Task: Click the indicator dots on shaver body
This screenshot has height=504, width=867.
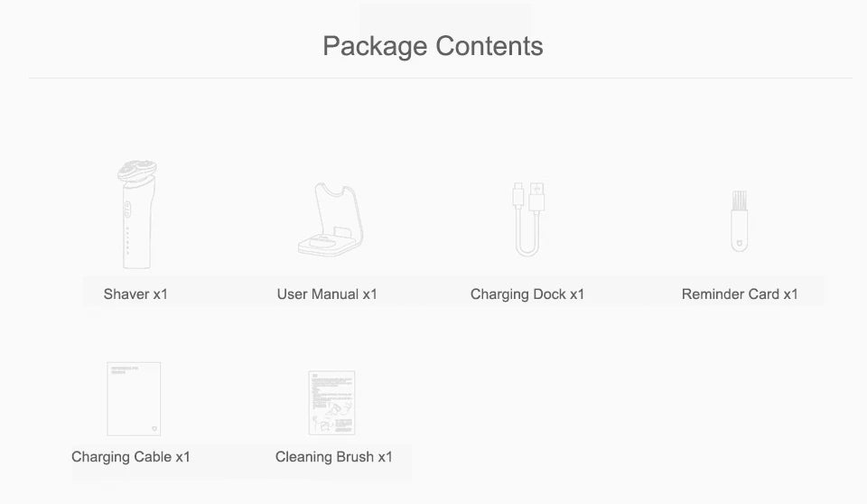Action: pos(127,239)
